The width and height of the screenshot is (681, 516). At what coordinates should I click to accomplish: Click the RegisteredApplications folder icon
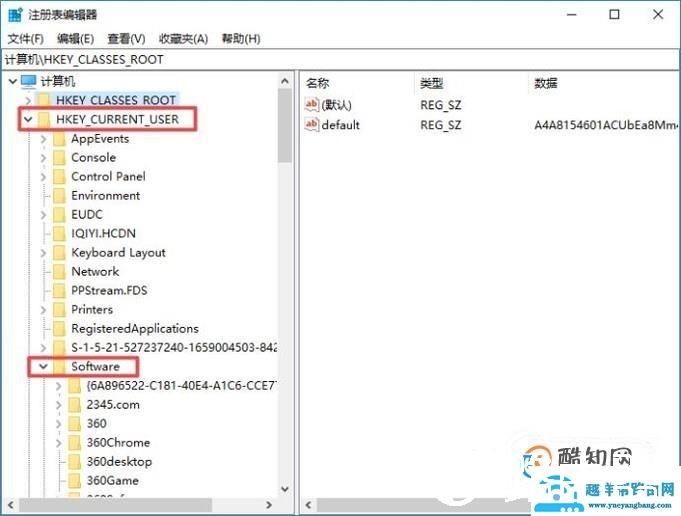click(59, 328)
